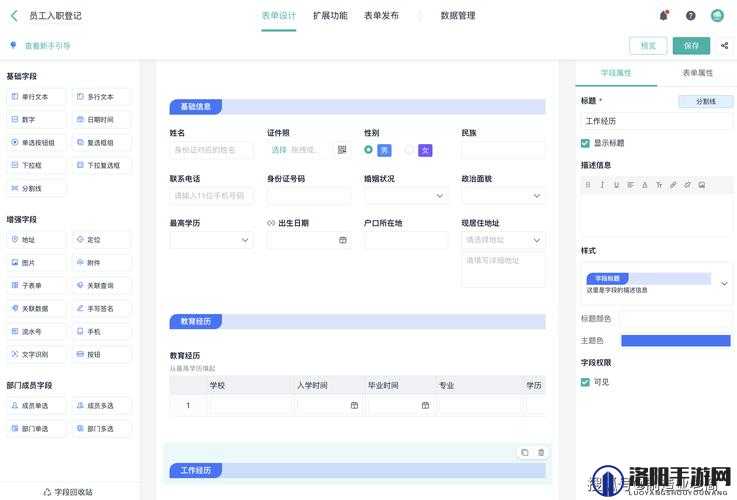Add a 下拉框 field
This screenshot has width=737, height=500.
(x=36, y=165)
